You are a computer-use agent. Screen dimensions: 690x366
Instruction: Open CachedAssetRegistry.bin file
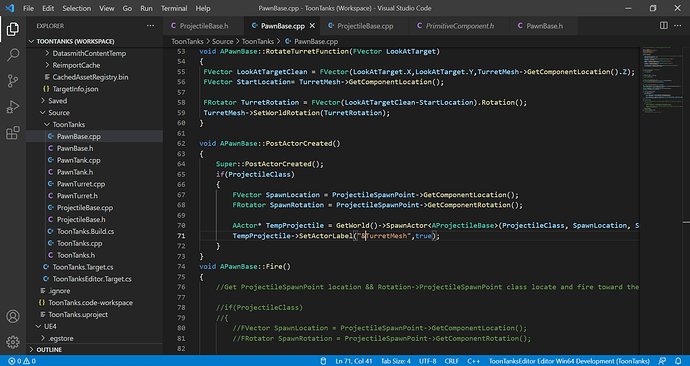(90, 77)
